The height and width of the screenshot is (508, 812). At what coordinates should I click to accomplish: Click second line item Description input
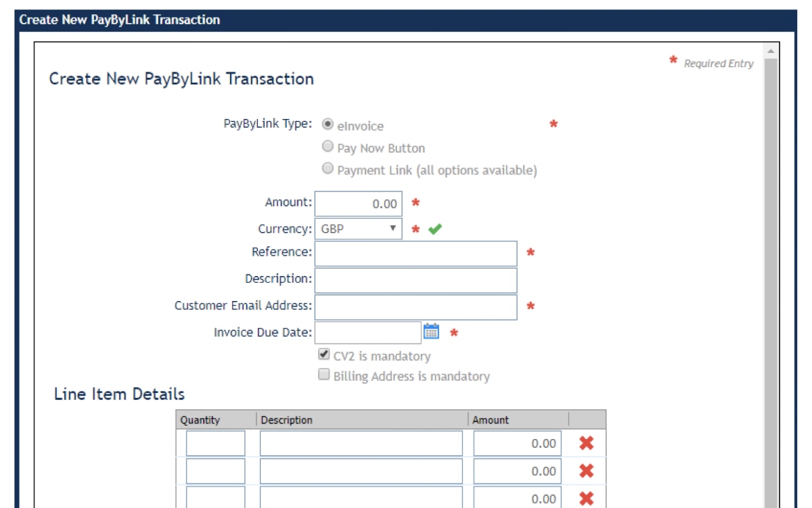[361, 471]
